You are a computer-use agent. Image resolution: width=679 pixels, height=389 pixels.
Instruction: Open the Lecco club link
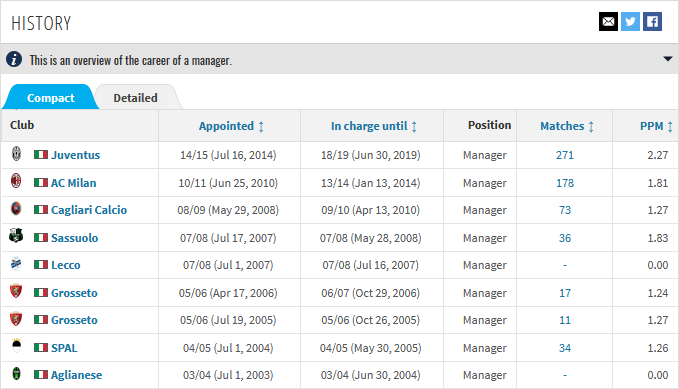65,265
